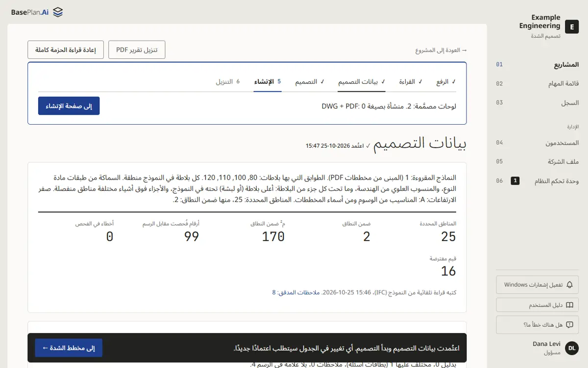Click the speech bubble error report icon
Image resolution: width=588 pixels, height=368 pixels.
point(569,325)
